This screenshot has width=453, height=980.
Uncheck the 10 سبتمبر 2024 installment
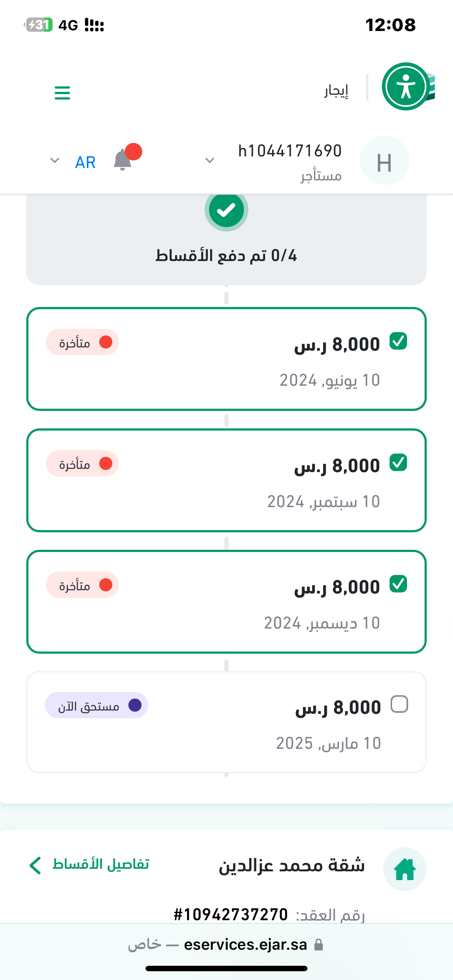[398, 462]
